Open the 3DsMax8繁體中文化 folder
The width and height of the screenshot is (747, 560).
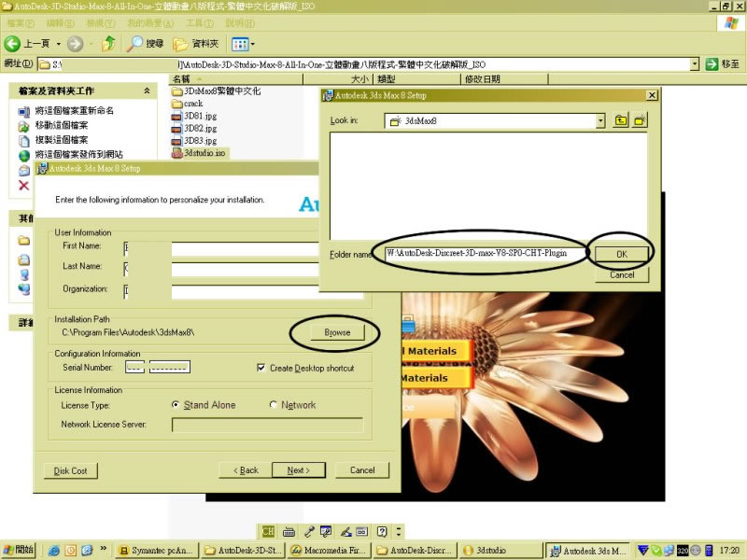coord(217,91)
